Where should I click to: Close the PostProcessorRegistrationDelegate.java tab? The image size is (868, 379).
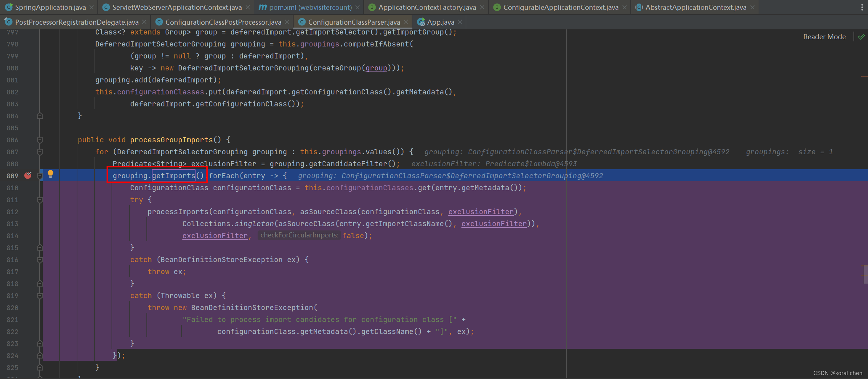tap(145, 22)
